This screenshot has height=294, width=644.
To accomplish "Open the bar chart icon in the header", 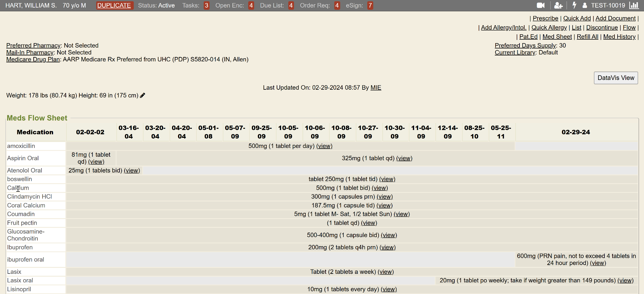I will click(x=634, y=5).
